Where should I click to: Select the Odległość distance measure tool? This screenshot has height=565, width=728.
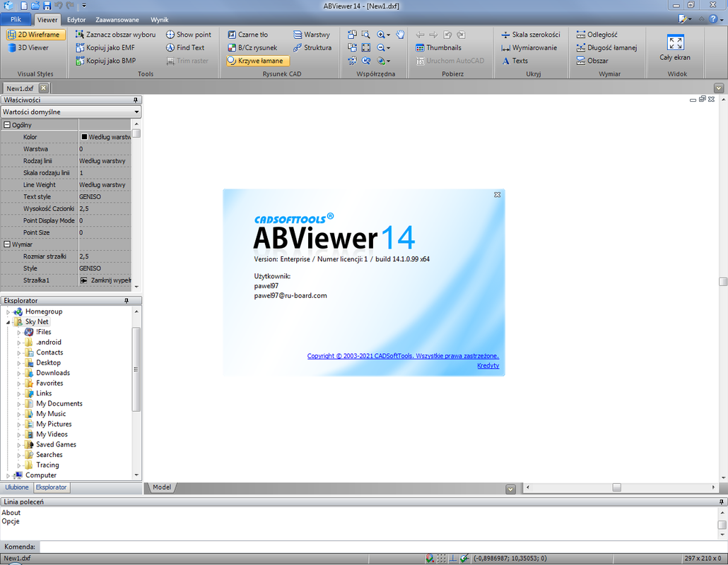click(x=597, y=35)
